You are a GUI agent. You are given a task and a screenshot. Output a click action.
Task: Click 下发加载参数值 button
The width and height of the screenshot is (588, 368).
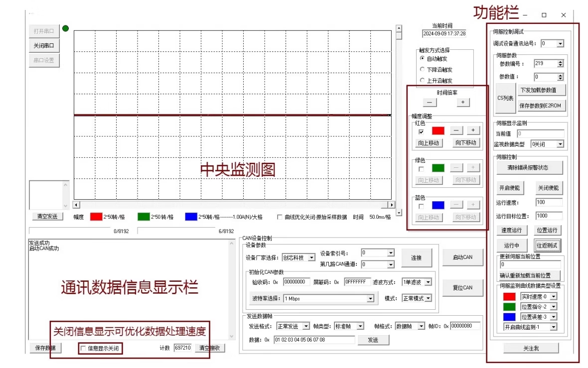542,90
